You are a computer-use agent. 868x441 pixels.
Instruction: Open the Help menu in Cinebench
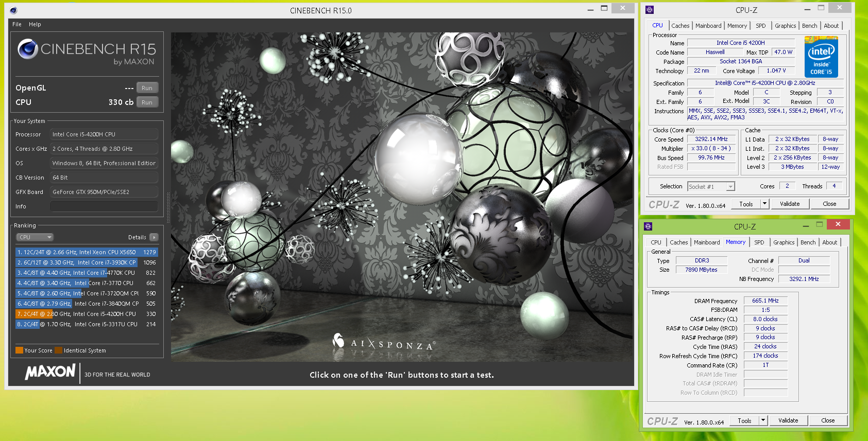pyautogui.click(x=35, y=24)
